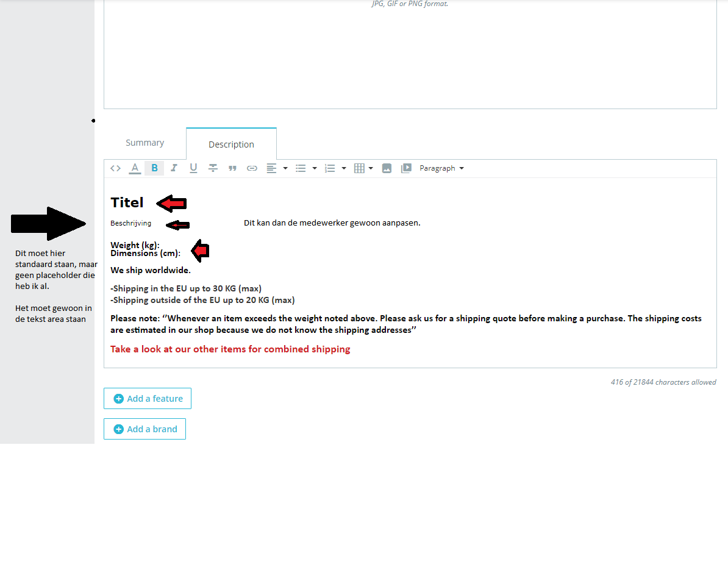Click the Add a brand button
The width and height of the screenshot is (728, 581).
[x=145, y=429]
